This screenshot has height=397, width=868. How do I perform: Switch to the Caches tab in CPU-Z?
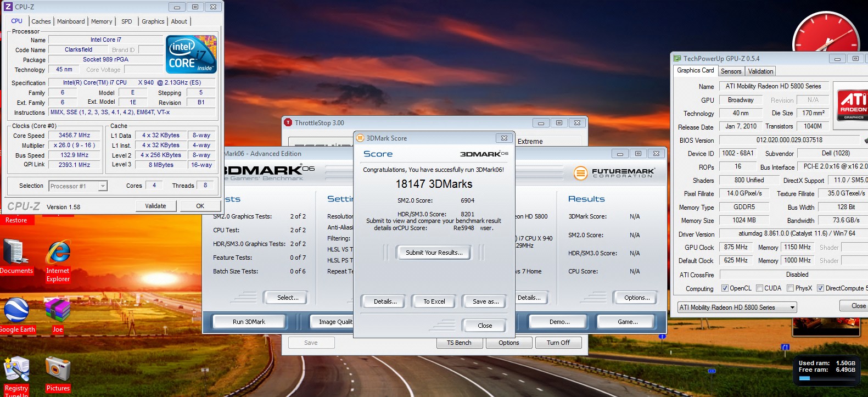coord(41,21)
